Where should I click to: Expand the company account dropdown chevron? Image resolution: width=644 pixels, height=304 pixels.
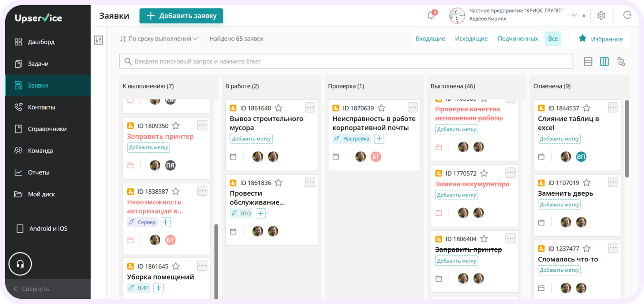pos(574,15)
